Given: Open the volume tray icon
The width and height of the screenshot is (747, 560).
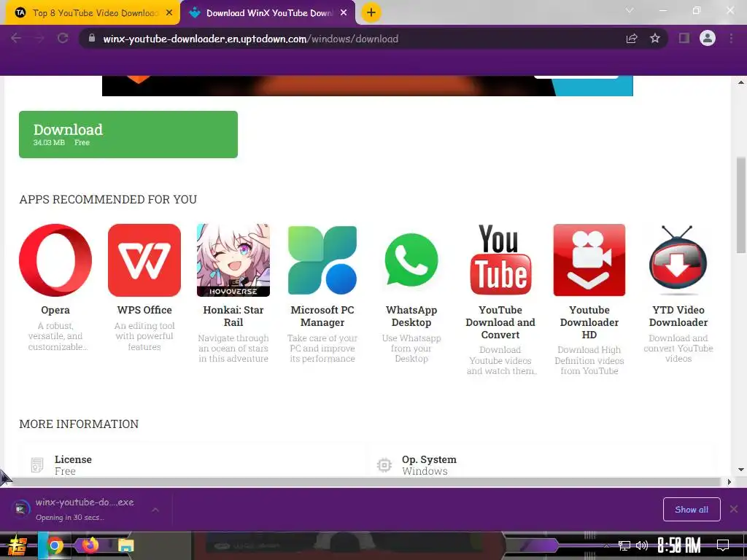Looking at the screenshot, I should click(x=642, y=545).
